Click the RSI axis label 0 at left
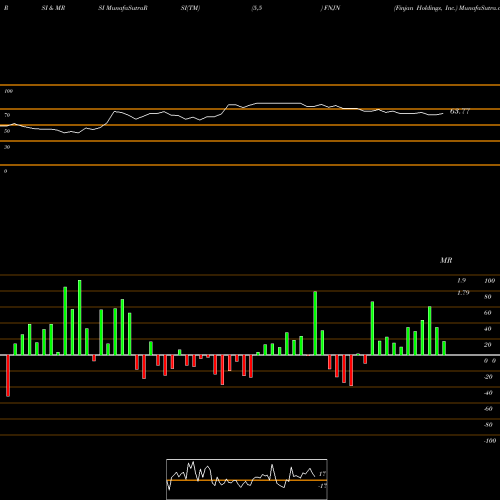The width and height of the screenshot is (500, 500). 5,171
